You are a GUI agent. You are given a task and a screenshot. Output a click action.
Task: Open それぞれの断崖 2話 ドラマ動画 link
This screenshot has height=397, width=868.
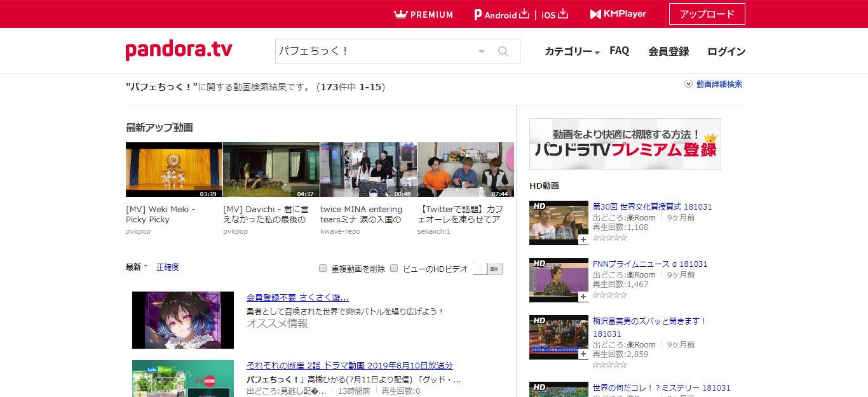coord(349,365)
